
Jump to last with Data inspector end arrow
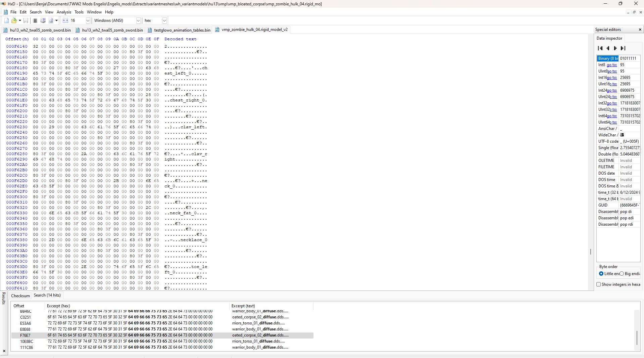(x=623, y=48)
